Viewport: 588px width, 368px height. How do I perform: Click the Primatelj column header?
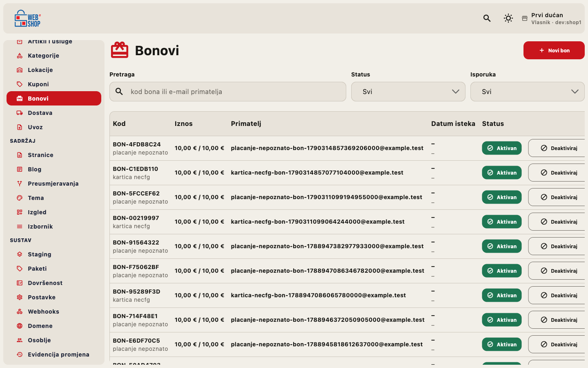[x=246, y=123]
